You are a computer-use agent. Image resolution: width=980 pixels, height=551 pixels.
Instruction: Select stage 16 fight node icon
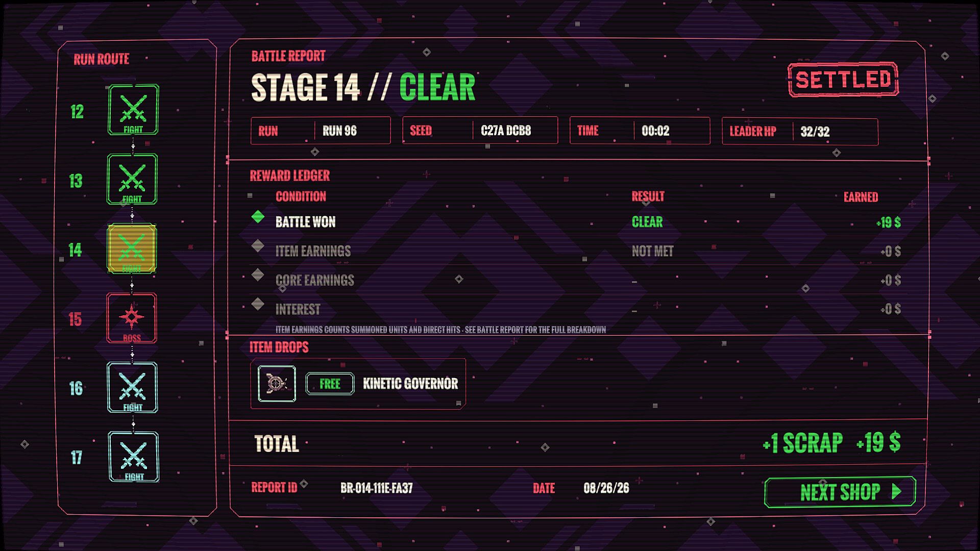pyautogui.click(x=133, y=387)
